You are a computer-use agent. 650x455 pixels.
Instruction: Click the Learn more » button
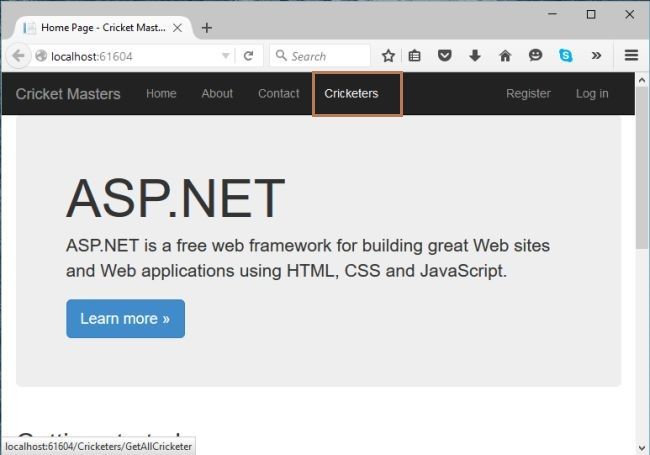tap(126, 319)
